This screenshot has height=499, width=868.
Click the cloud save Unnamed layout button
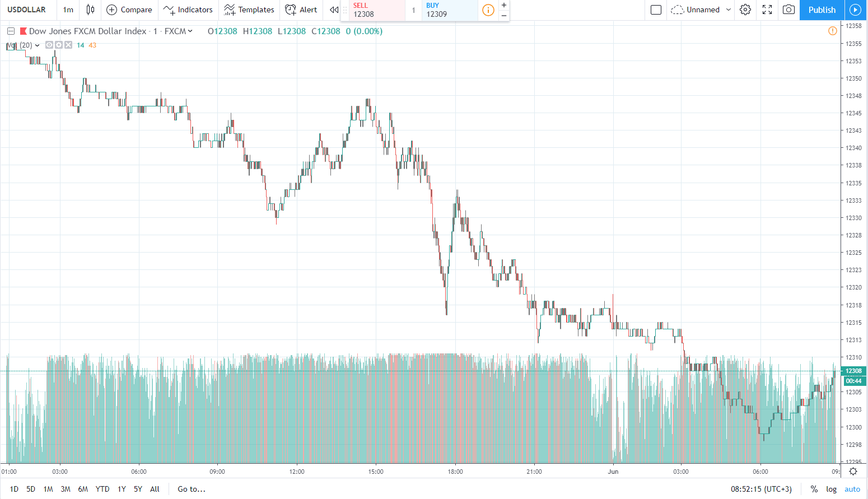tap(695, 10)
